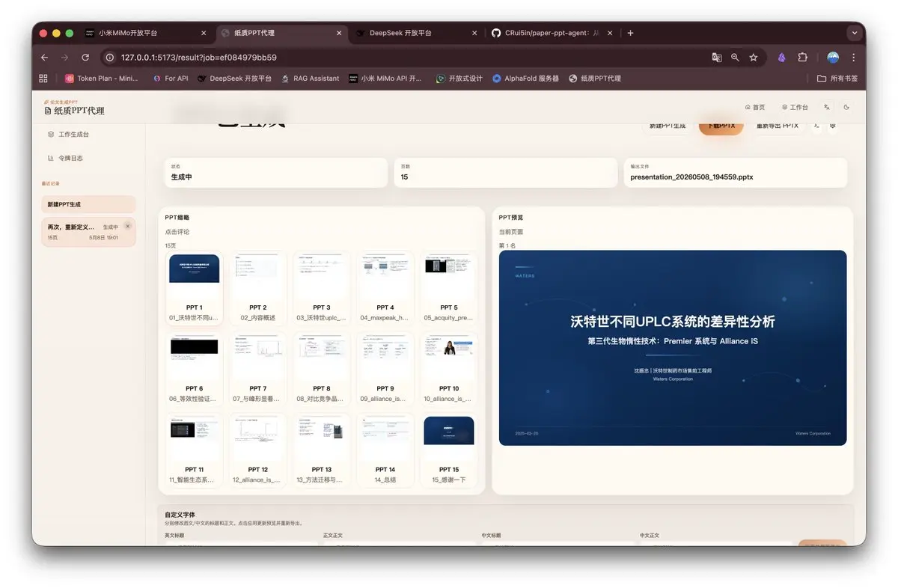Select the PPT 11 智能生态系 thumbnail
The height and width of the screenshot is (588, 898).
click(x=194, y=452)
